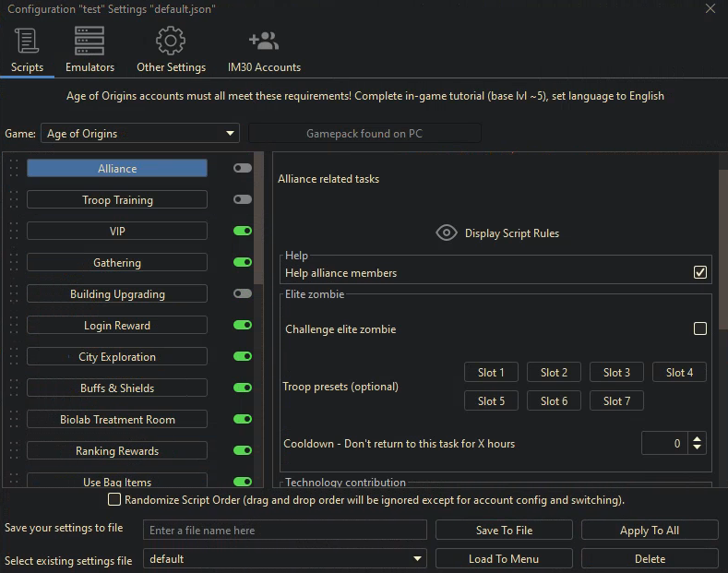This screenshot has width=728, height=573.
Task: Click the close X in title bar
Action: (x=710, y=9)
